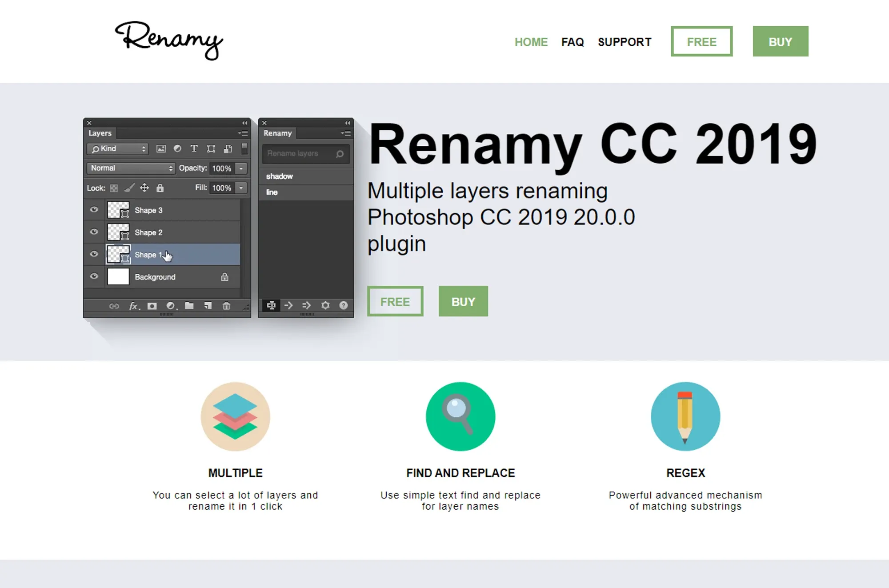Click the Renamy rename mode icon
Screen dimensions: 889x588
pos(271,305)
